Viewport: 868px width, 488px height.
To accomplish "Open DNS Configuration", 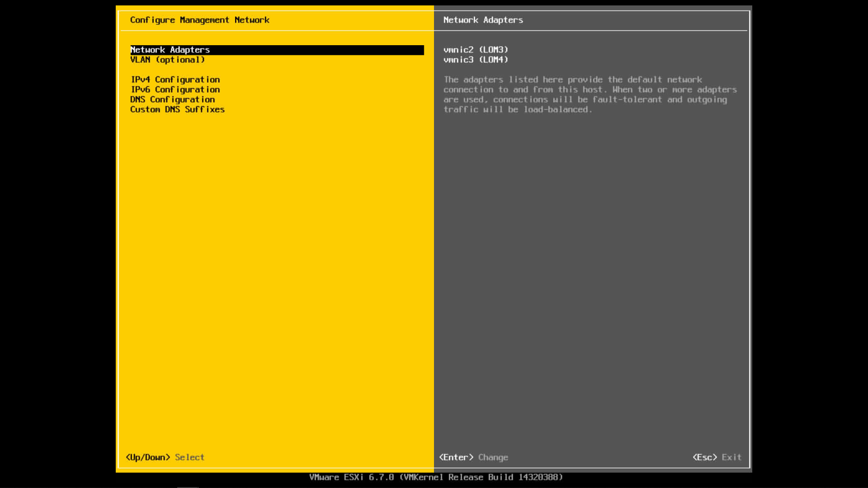I will pos(172,99).
